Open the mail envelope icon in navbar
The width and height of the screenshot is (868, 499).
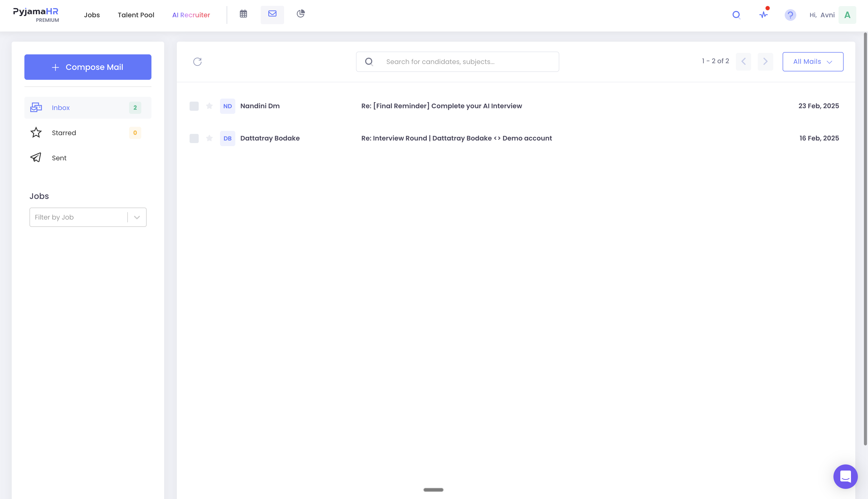(272, 14)
